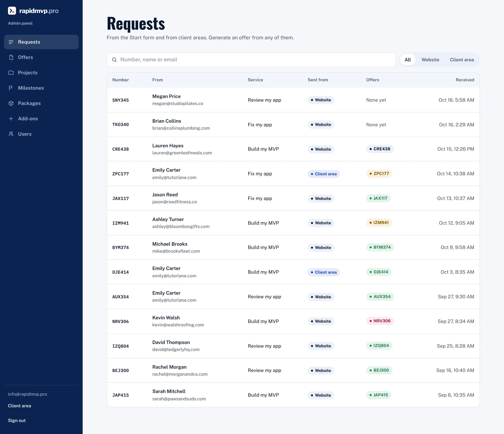Open Milestones in the sidebar
Viewport: 504px width, 434px height.
coord(41,88)
